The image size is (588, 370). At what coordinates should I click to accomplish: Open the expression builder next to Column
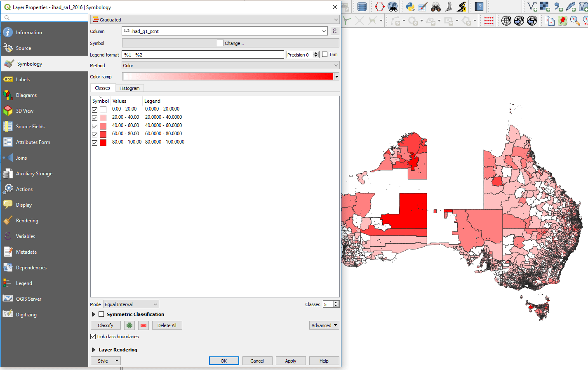pyautogui.click(x=334, y=31)
